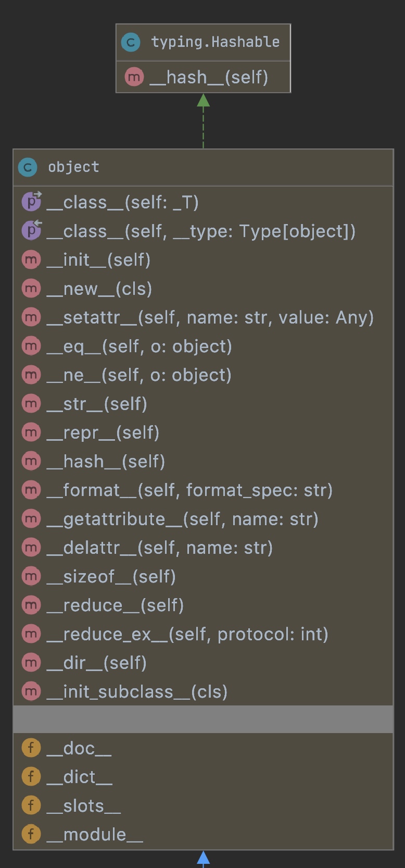Select the __getattribute__ method entry
Viewport: 405px width, 868px height.
coord(182,519)
